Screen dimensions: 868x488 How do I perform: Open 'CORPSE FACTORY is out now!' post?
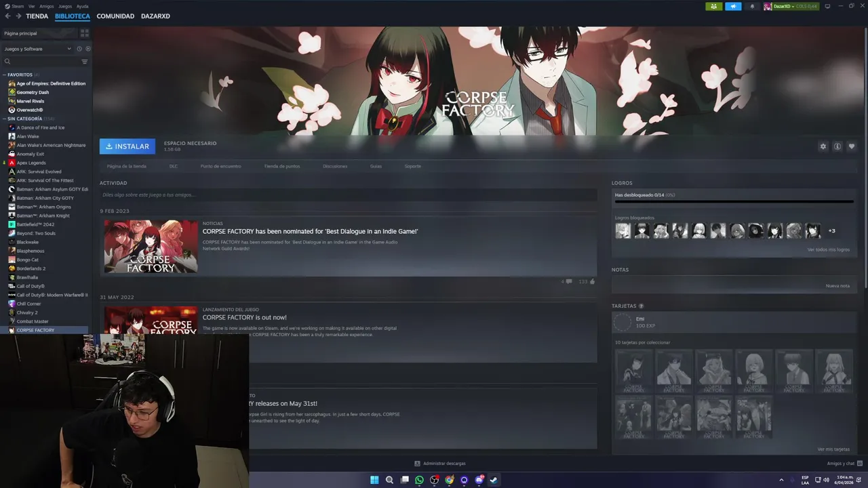click(x=244, y=317)
